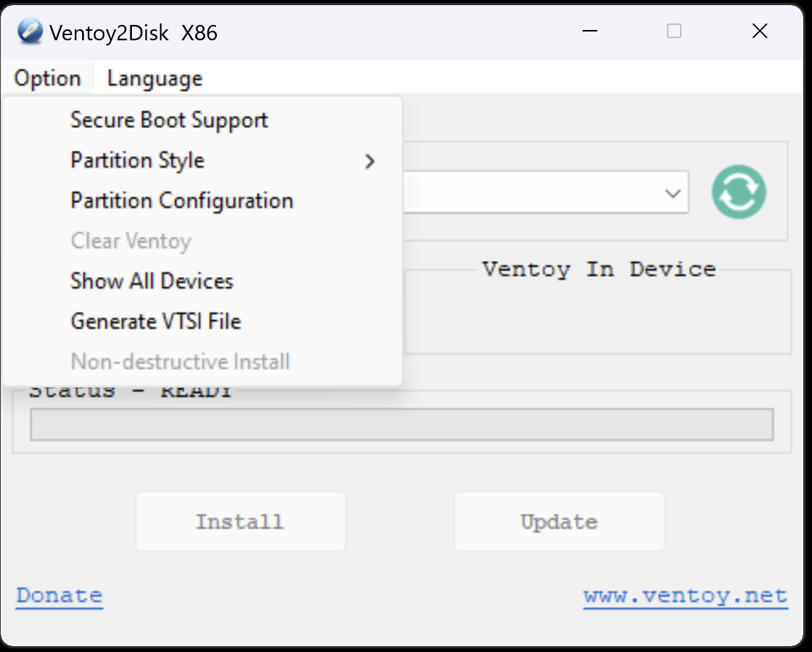Click the Clear Ventoy menu entry
The height and width of the screenshot is (652, 812).
click(131, 241)
